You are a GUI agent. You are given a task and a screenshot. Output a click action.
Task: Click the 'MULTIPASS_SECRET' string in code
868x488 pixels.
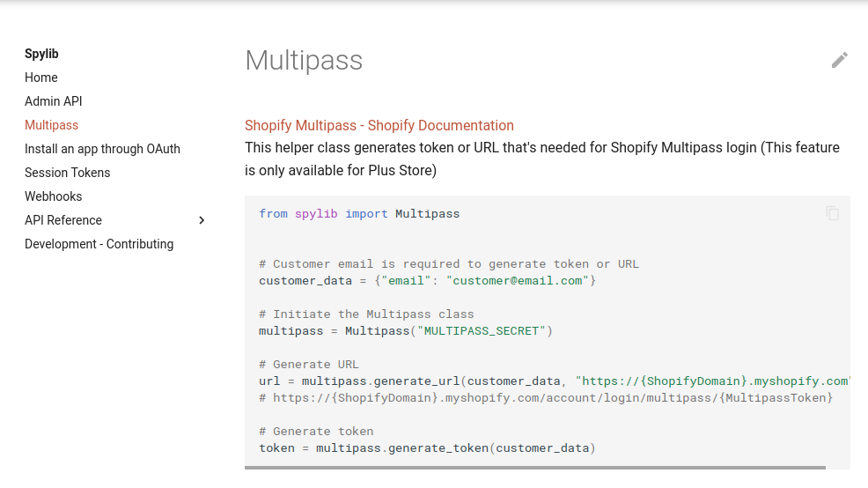(x=481, y=331)
